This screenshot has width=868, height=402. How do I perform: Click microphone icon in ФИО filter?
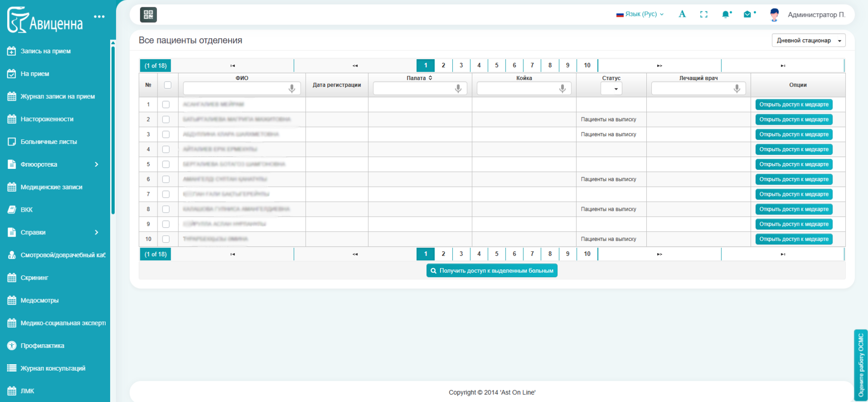click(292, 89)
